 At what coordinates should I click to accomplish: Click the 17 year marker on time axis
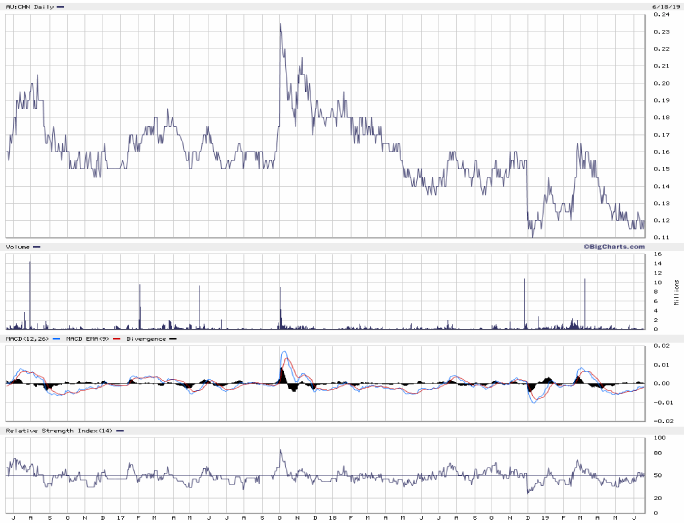tap(121, 518)
